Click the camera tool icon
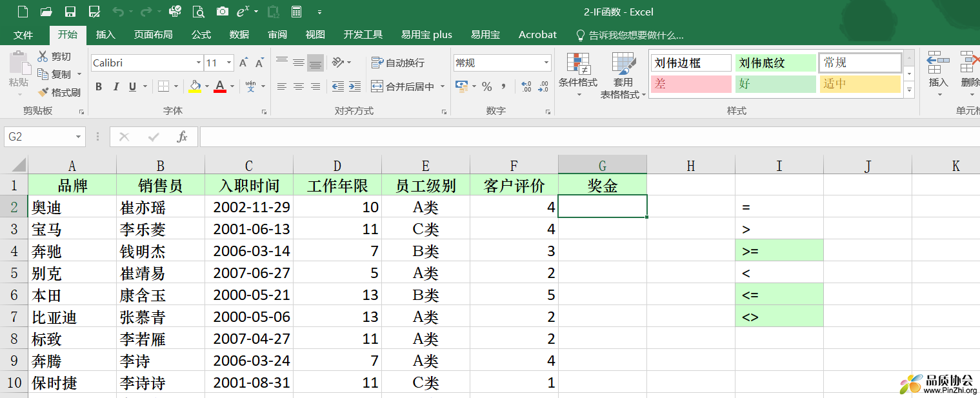Image resolution: width=980 pixels, height=398 pixels. click(223, 12)
